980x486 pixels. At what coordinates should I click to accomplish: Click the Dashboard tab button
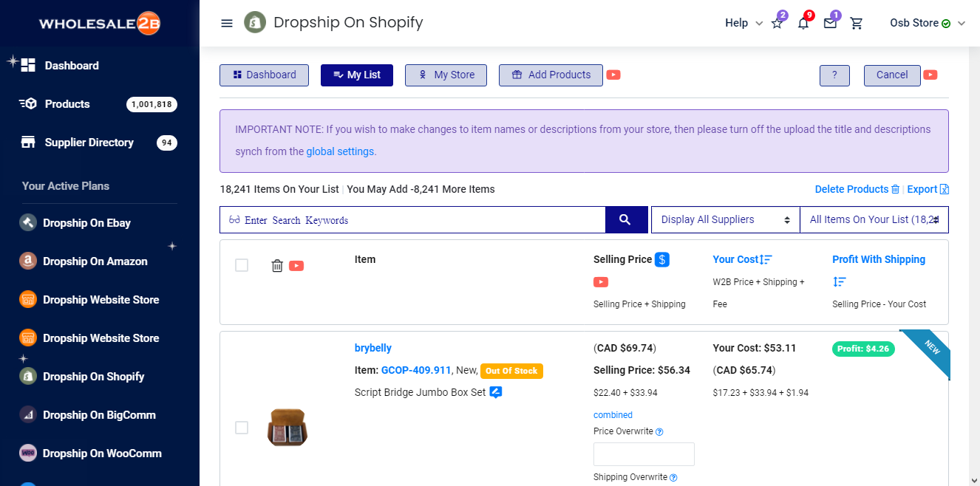pyautogui.click(x=264, y=75)
